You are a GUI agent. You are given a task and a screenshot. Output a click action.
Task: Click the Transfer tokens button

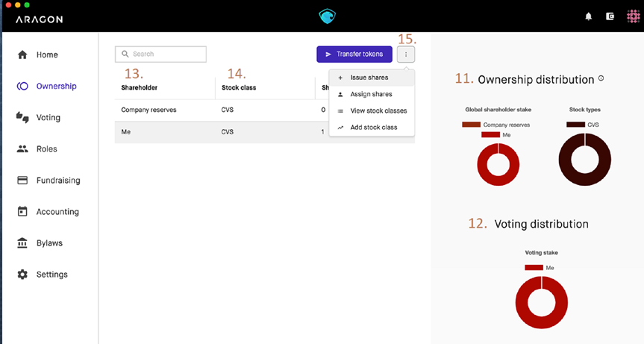[x=354, y=54]
